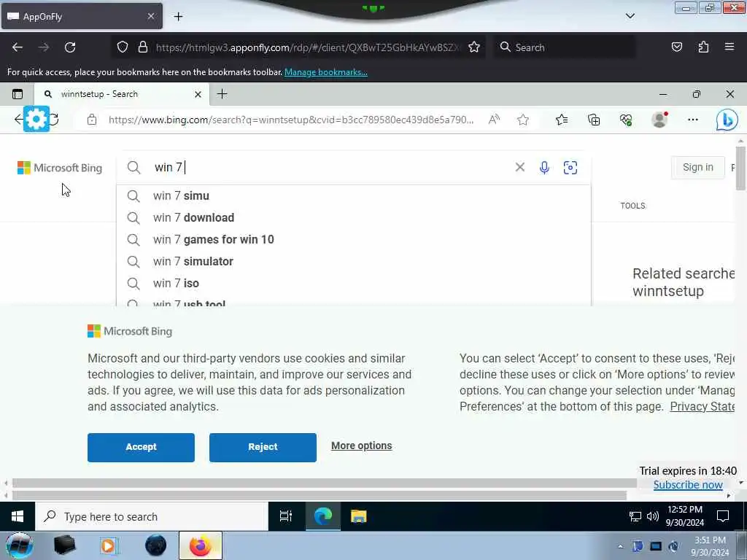Click the Microsoft Bing logo
The width and height of the screenshot is (747, 560).
60,168
